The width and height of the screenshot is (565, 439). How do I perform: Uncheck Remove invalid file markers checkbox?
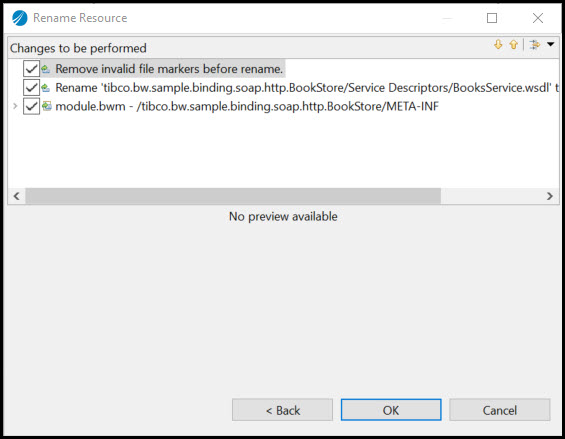(31, 68)
